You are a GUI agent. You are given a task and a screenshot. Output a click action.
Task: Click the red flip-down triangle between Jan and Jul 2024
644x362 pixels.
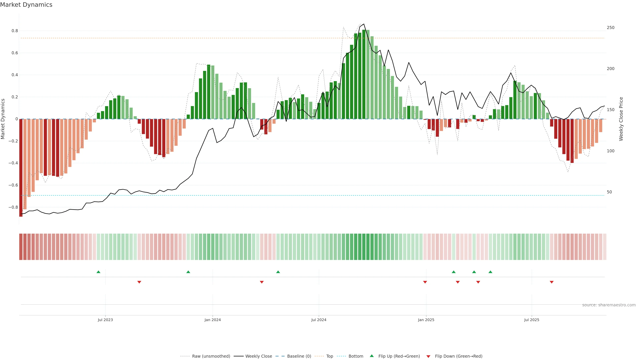[x=262, y=282]
